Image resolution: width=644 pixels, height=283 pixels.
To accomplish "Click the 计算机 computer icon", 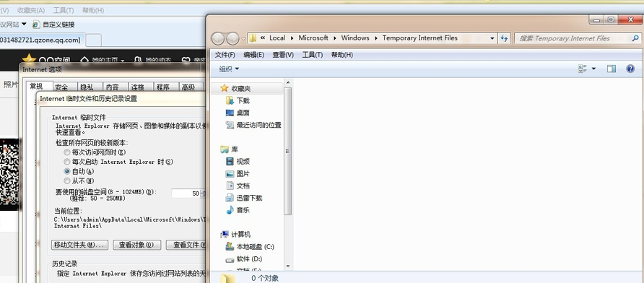I will coord(225,235).
